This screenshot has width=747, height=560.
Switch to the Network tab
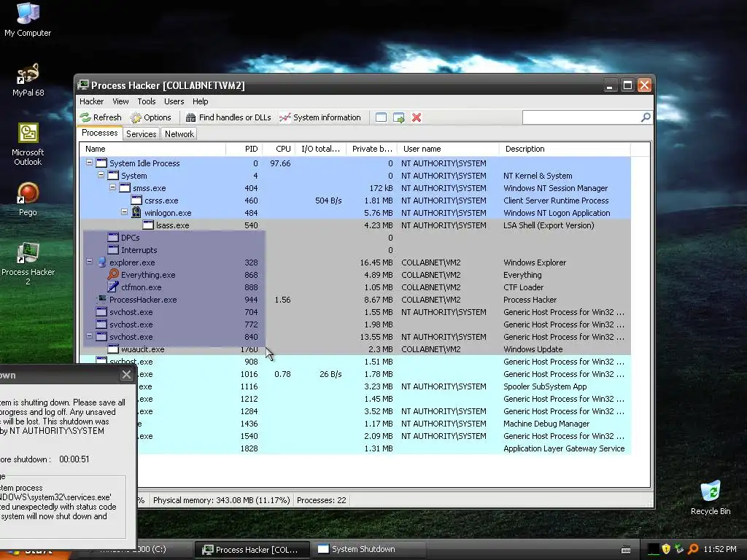pos(179,134)
